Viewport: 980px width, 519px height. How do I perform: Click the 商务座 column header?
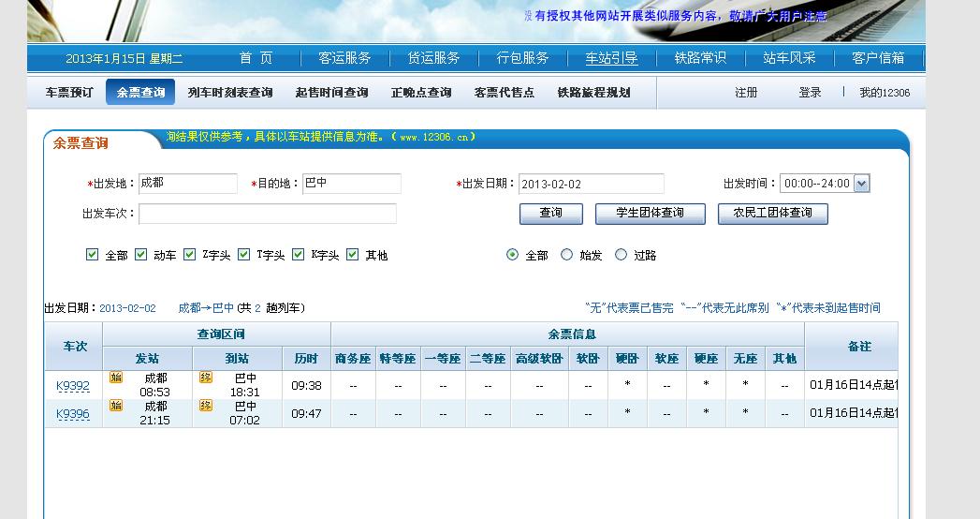pyautogui.click(x=353, y=359)
